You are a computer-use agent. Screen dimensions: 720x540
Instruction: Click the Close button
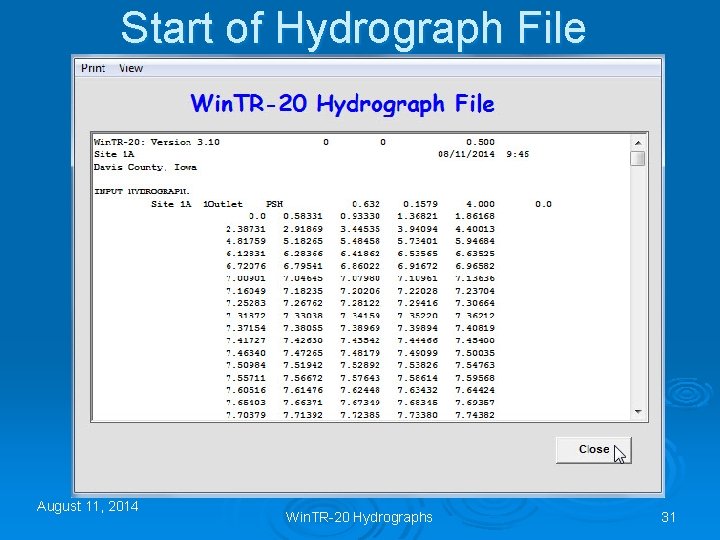[x=594, y=450]
